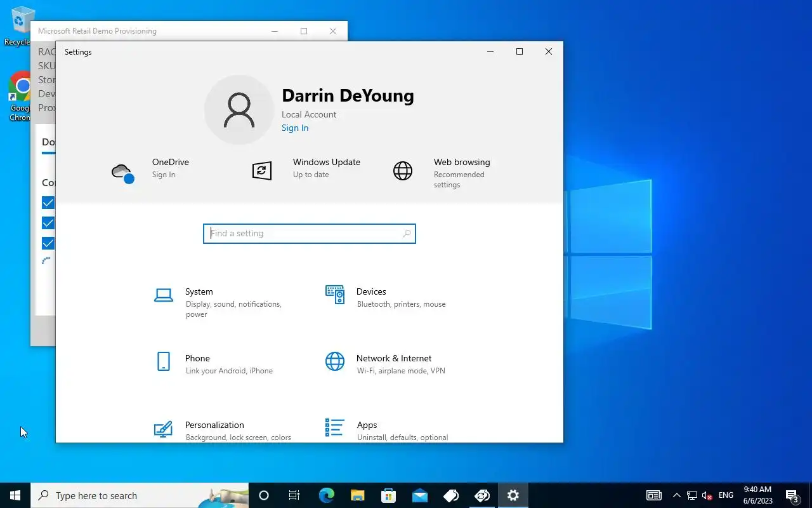Switch to Retail Demo Provisioning taskbar icon

(x=482, y=495)
